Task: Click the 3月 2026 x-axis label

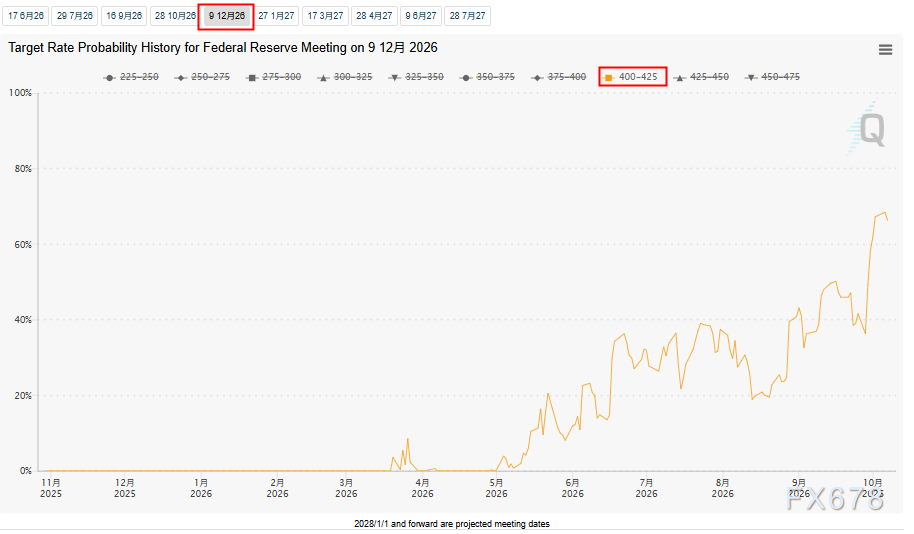Action: [x=346, y=488]
